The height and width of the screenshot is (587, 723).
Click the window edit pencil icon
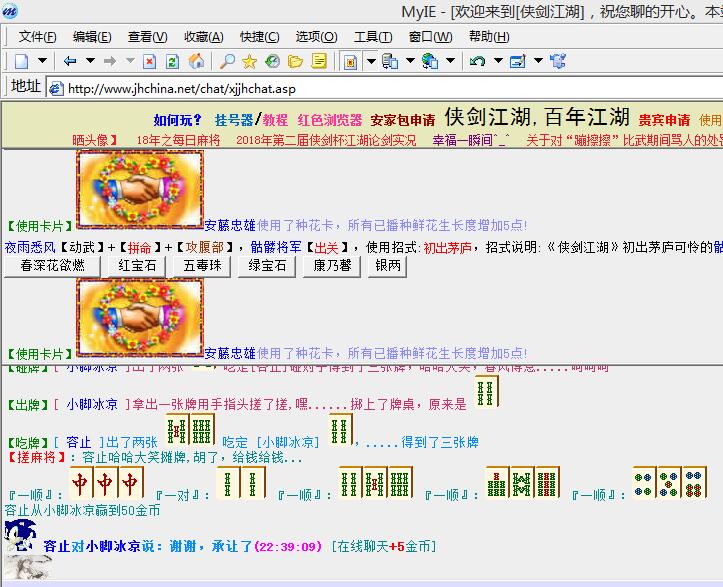coord(518,61)
